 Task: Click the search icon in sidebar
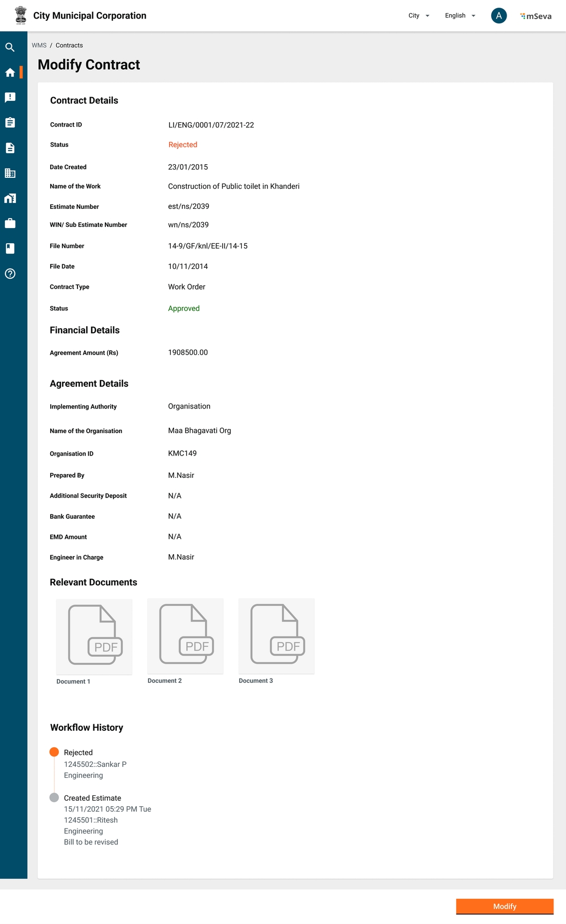[10, 47]
